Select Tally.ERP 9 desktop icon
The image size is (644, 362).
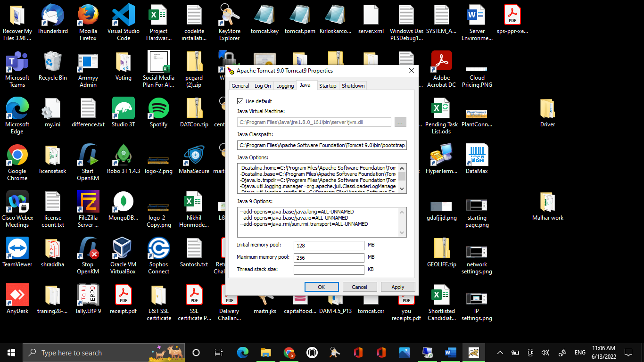[x=88, y=299]
